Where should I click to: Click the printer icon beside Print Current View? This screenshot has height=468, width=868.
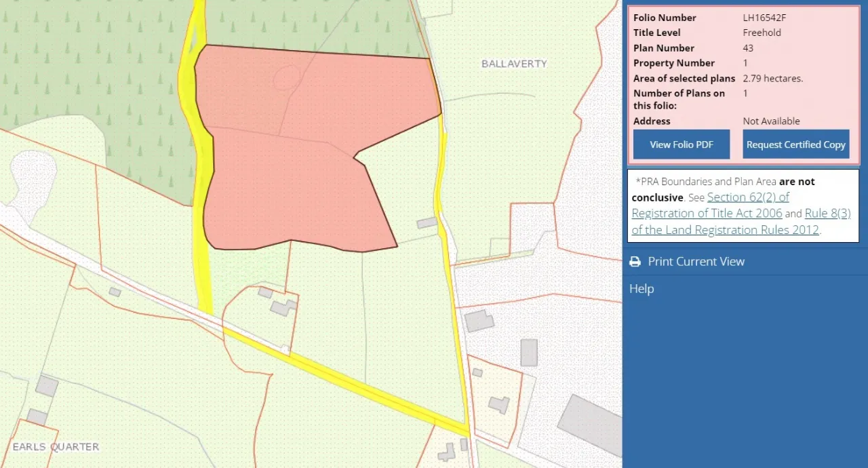635,261
